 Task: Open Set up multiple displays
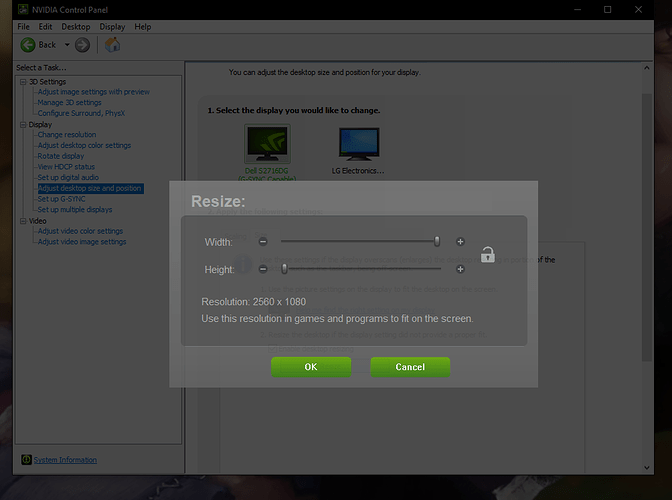tap(75, 210)
